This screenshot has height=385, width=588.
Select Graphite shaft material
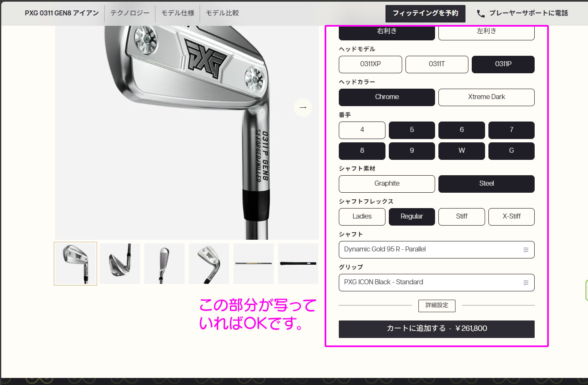[387, 184]
